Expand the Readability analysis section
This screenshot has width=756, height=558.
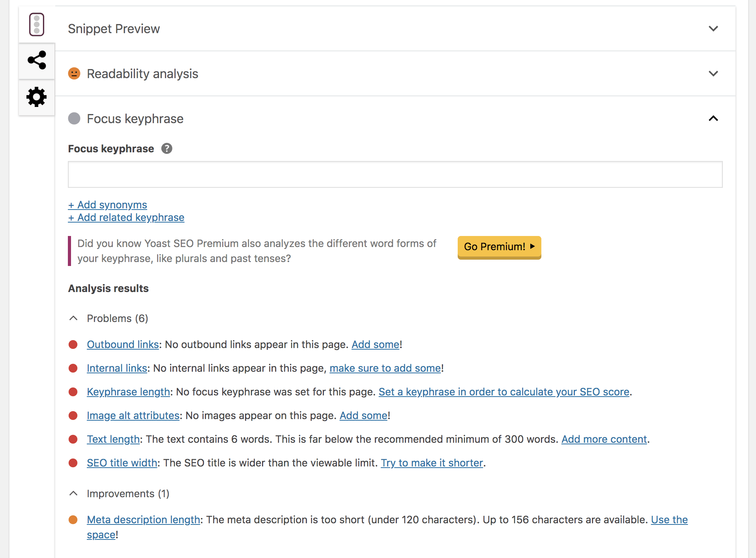[x=713, y=73]
